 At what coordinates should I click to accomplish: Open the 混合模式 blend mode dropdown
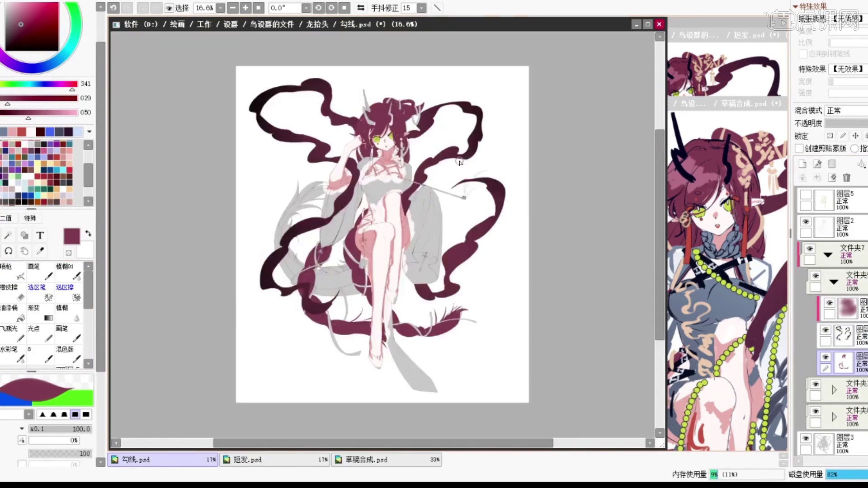click(845, 111)
